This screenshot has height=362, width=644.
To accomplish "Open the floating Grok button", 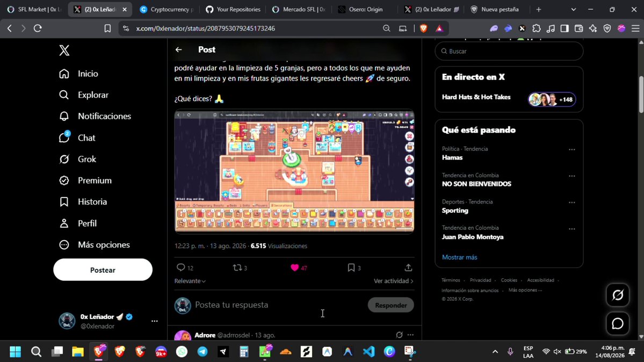I will pos(618,295).
